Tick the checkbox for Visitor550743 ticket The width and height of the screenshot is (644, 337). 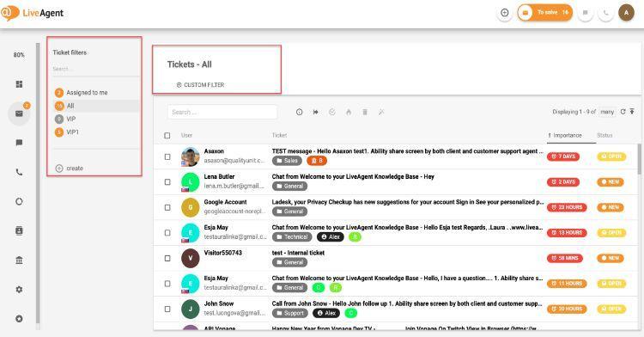click(x=167, y=258)
